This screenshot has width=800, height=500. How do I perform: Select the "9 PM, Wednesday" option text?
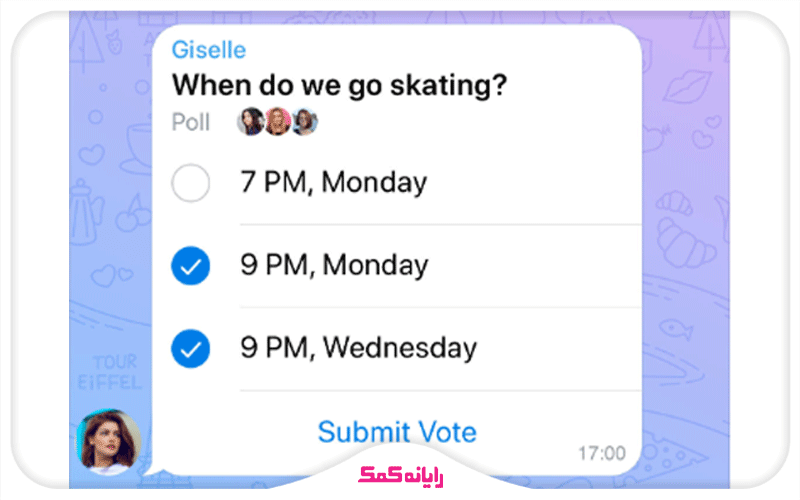[358, 349]
